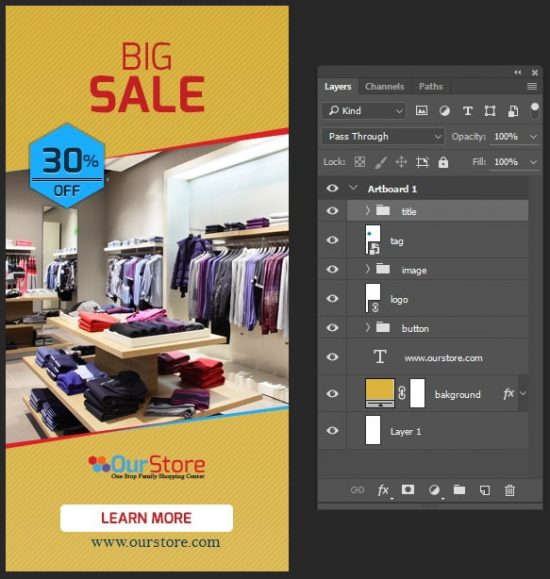Click mask link icon on bakground layer
Image resolution: width=550 pixels, height=579 pixels.
pyautogui.click(x=402, y=393)
